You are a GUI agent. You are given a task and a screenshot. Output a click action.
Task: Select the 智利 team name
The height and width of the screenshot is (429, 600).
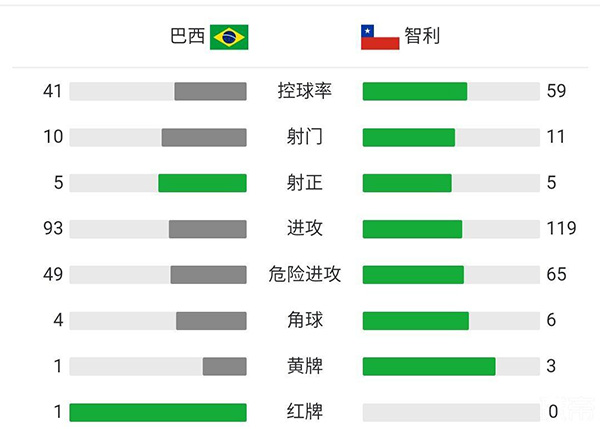tap(422, 37)
